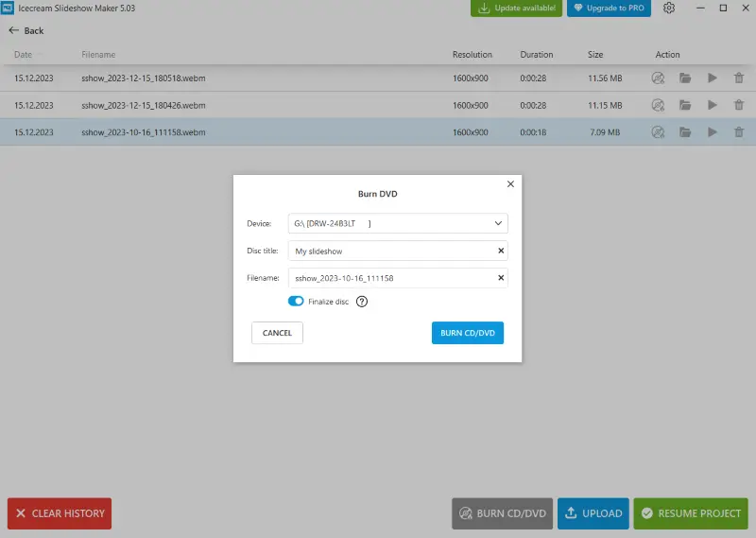756x538 pixels.
Task: Click the CANCEL button
Action: point(277,333)
